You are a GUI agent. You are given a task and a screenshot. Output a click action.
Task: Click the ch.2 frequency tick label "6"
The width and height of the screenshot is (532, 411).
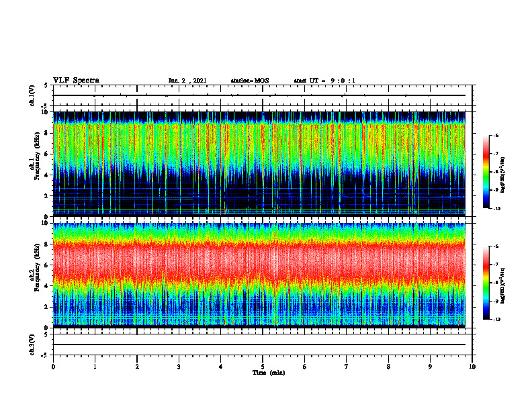point(48,265)
